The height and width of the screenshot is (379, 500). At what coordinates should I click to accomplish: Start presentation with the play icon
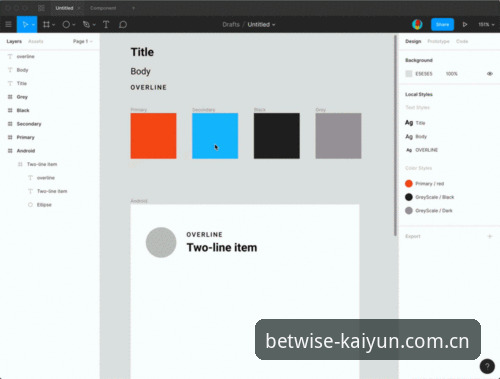[465, 24]
